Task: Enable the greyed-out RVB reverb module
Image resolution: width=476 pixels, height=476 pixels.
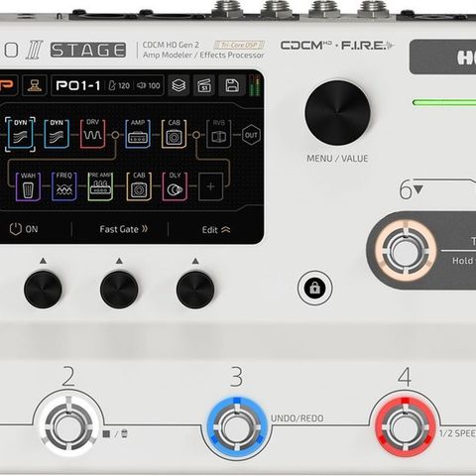Action: point(218,134)
